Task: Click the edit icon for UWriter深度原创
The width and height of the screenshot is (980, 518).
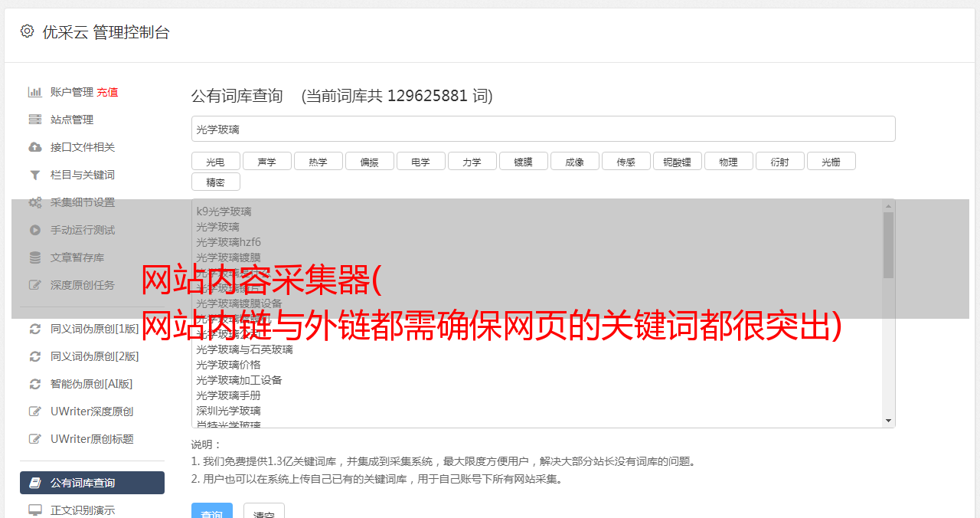Action: click(x=34, y=411)
